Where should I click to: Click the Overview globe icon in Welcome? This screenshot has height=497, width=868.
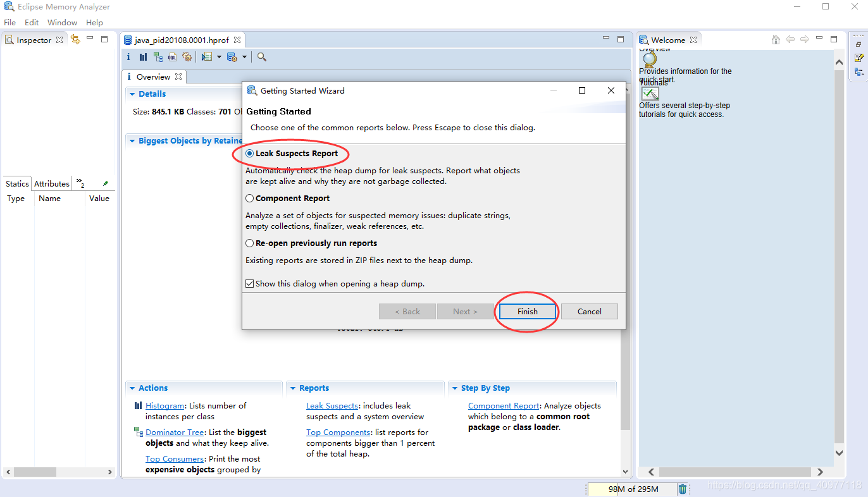coord(650,60)
